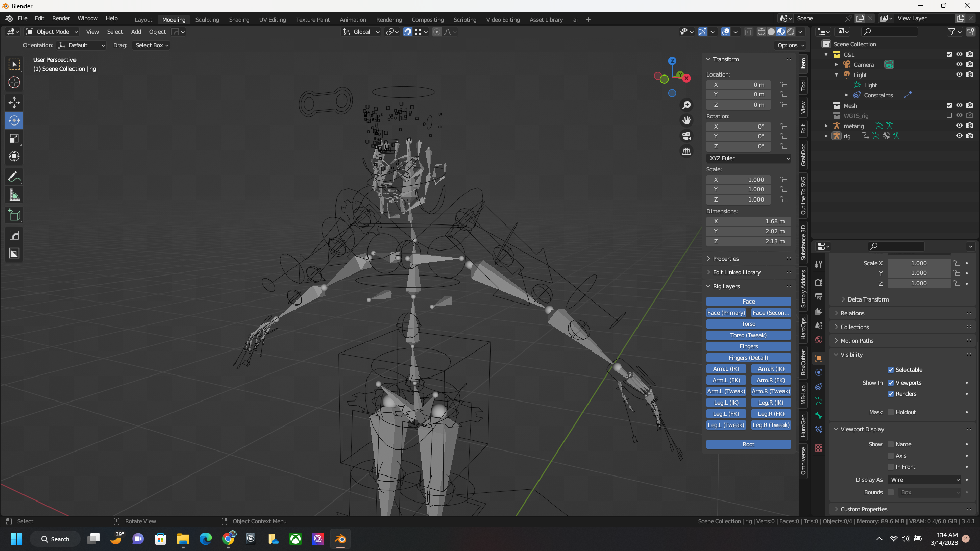Screen dimensions: 980x551
Task: Enable In Front checkbox
Action: click(891, 467)
